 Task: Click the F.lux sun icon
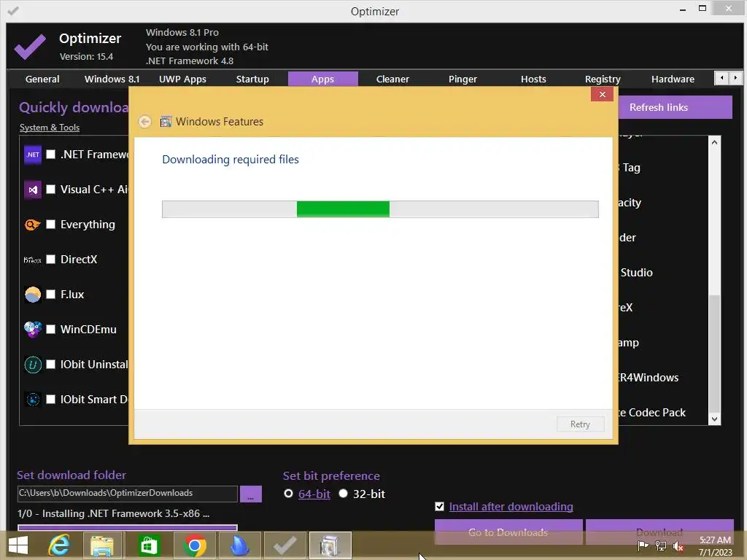pyautogui.click(x=32, y=295)
